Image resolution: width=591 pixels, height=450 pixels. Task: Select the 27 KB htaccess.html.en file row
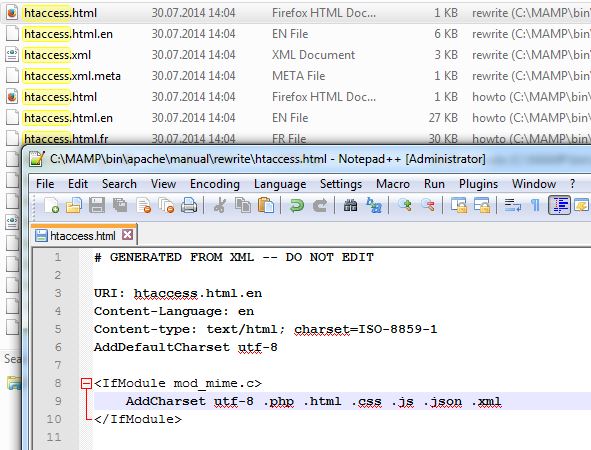(296, 118)
